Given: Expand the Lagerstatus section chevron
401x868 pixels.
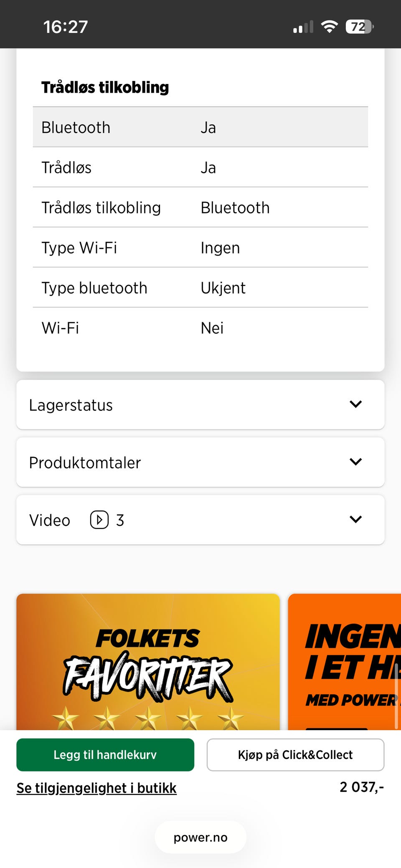Looking at the screenshot, I should [x=355, y=404].
